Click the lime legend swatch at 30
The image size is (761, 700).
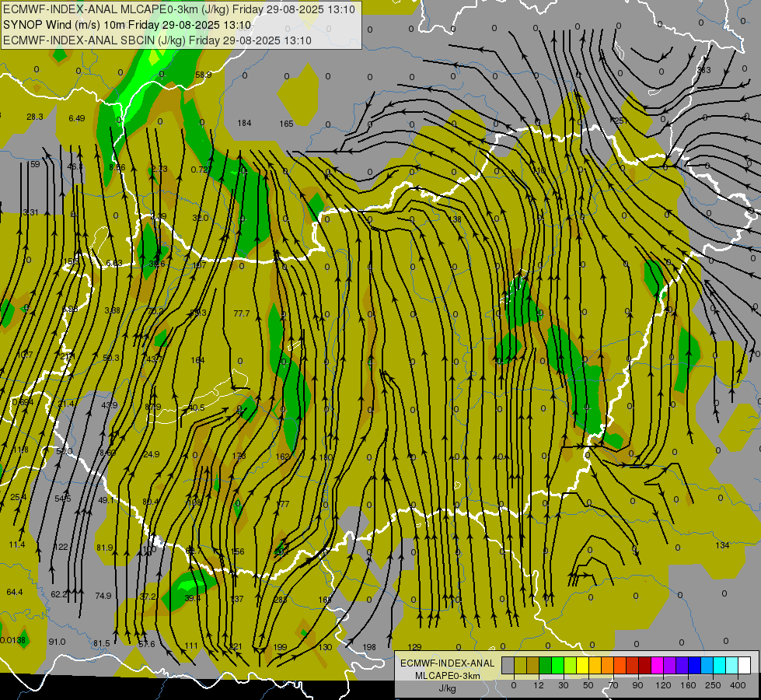(x=571, y=665)
